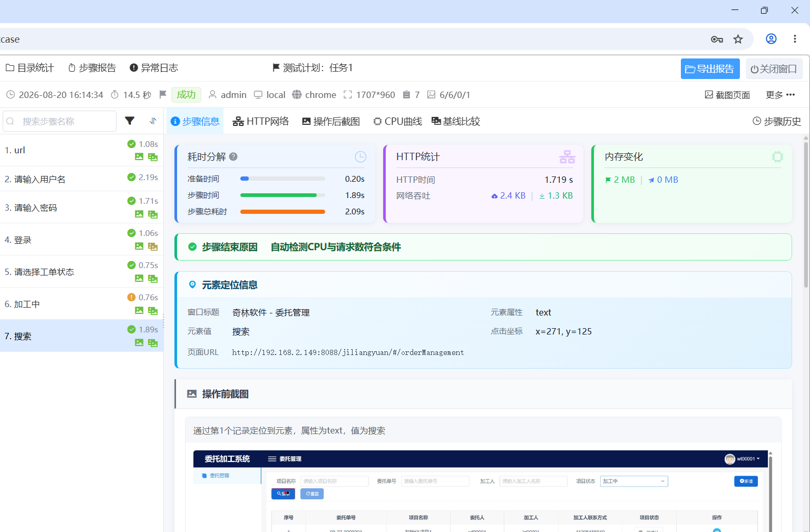Select step 4. 登录
This screenshot has height=532, width=810.
point(82,240)
